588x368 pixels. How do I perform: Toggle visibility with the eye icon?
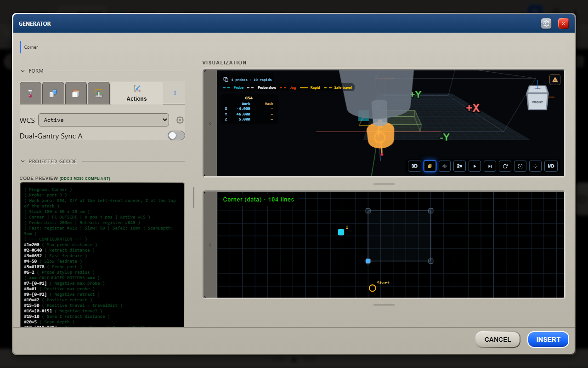tap(445, 166)
